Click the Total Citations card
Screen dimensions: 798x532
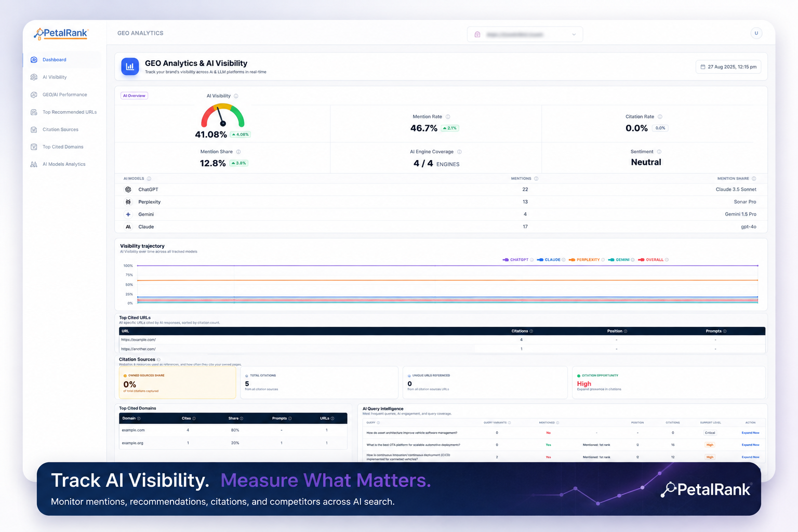pyautogui.click(x=320, y=383)
